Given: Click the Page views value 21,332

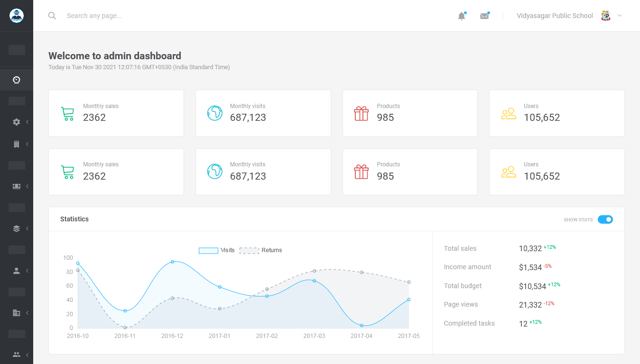Looking at the screenshot, I should [530, 305].
